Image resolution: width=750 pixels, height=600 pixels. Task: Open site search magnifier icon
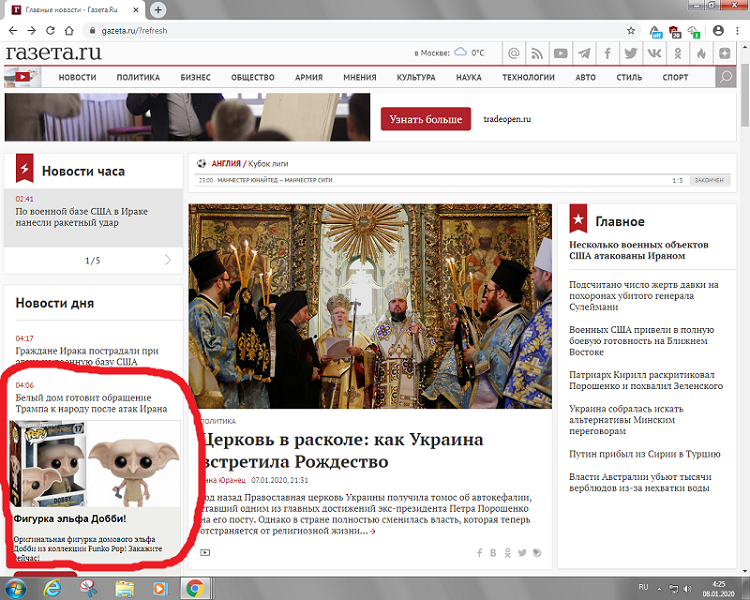(726, 77)
